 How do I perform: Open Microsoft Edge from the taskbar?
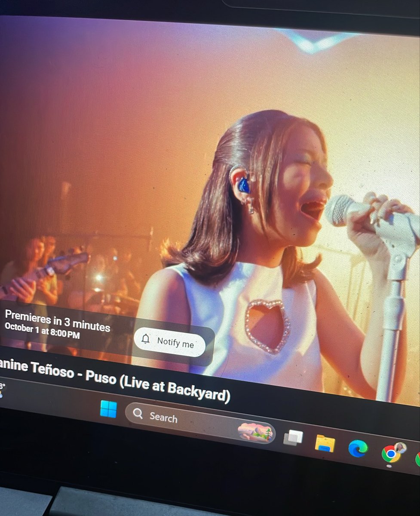click(358, 449)
